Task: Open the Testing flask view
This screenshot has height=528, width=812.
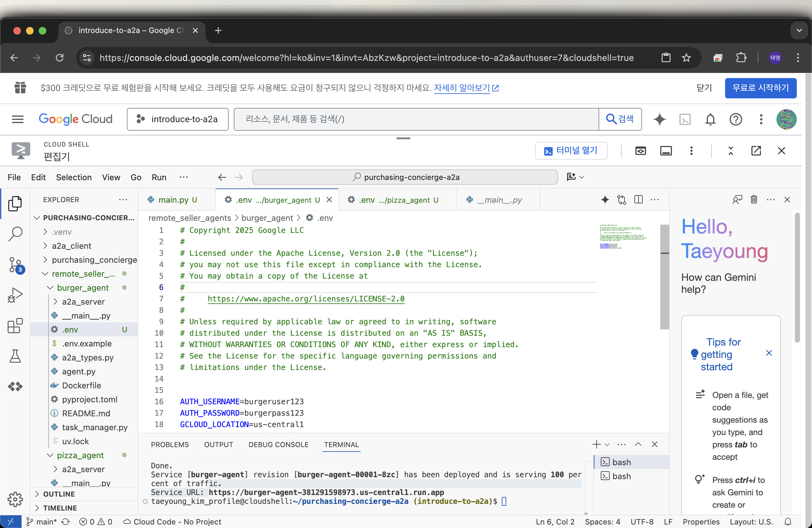Action: click(x=15, y=356)
